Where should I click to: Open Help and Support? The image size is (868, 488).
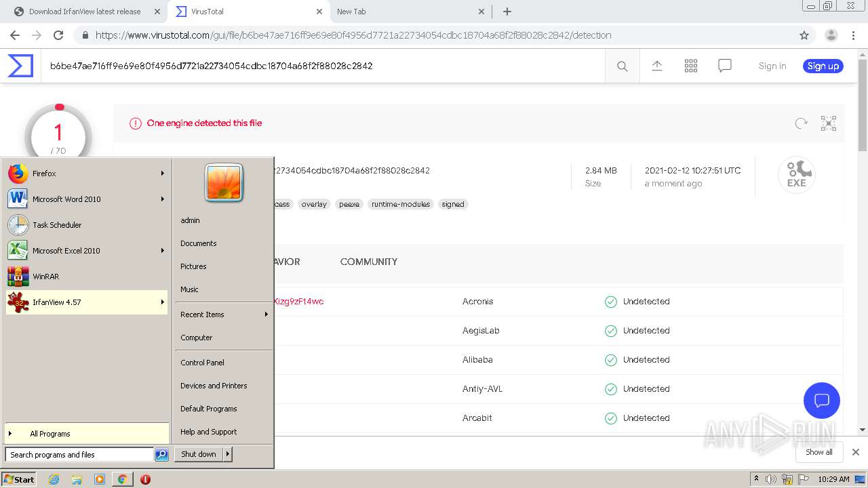[209, 432]
